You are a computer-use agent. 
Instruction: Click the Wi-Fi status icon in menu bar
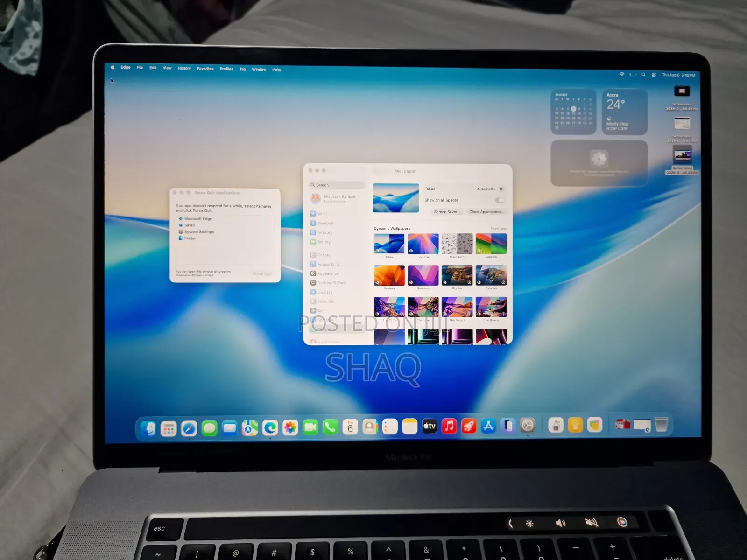tap(622, 74)
